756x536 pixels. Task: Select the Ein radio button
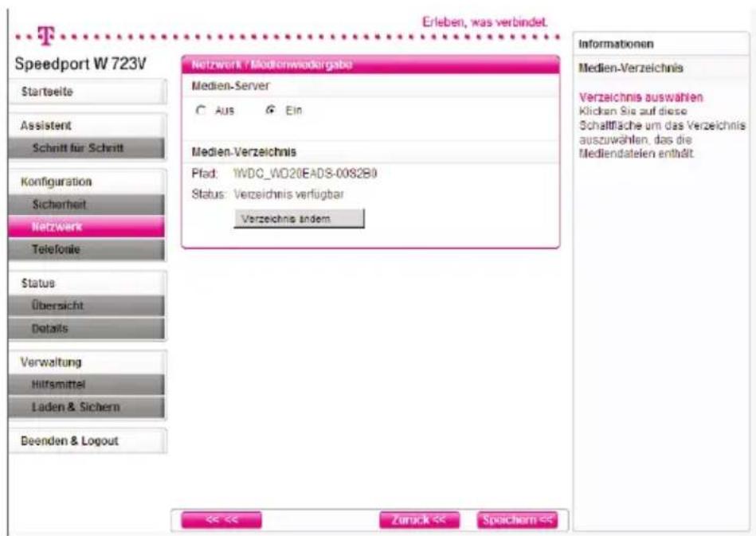[x=271, y=110]
